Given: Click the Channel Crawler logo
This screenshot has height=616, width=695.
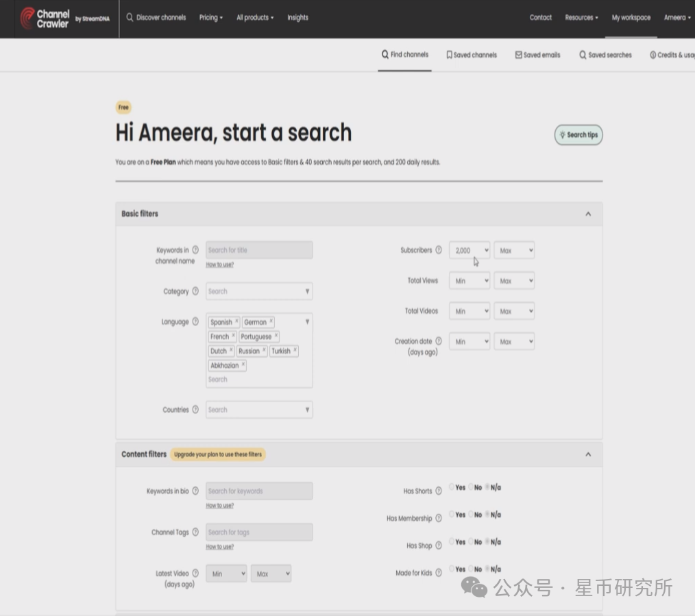Looking at the screenshot, I should tap(45, 19).
